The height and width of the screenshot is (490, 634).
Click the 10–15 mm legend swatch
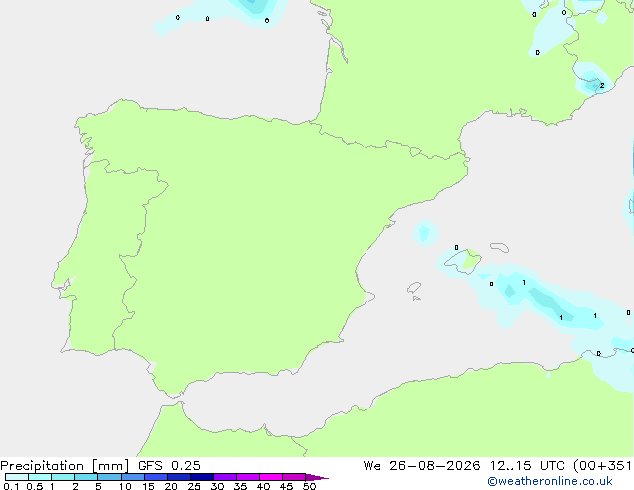click(x=133, y=477)
